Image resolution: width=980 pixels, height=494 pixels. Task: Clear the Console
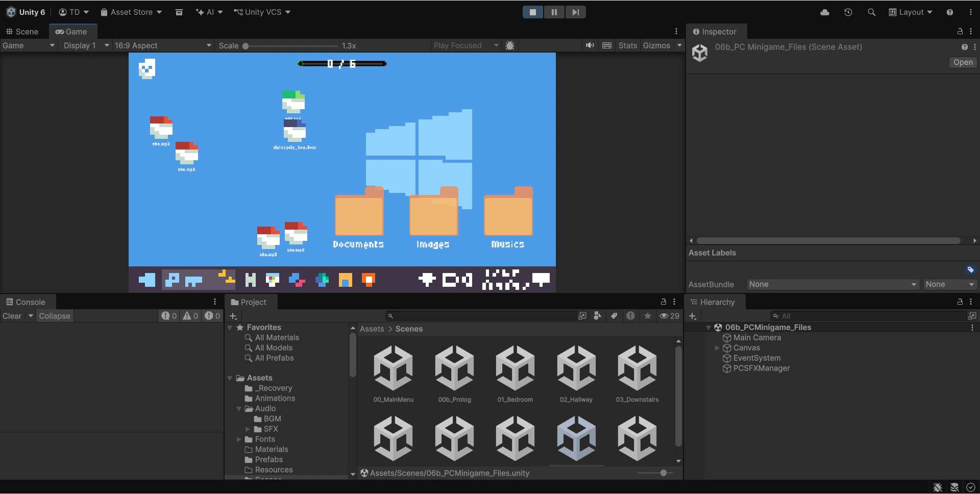click(x=12, y=316)
